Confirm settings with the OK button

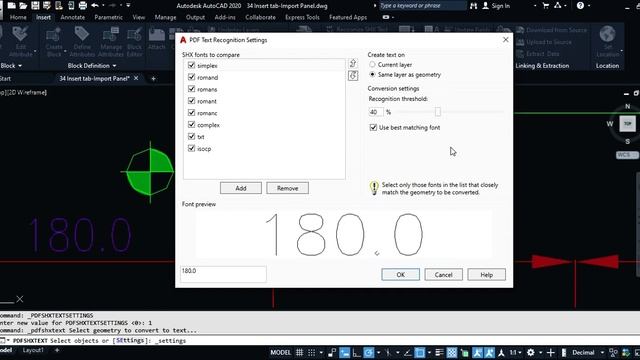(x=400, y=275)
